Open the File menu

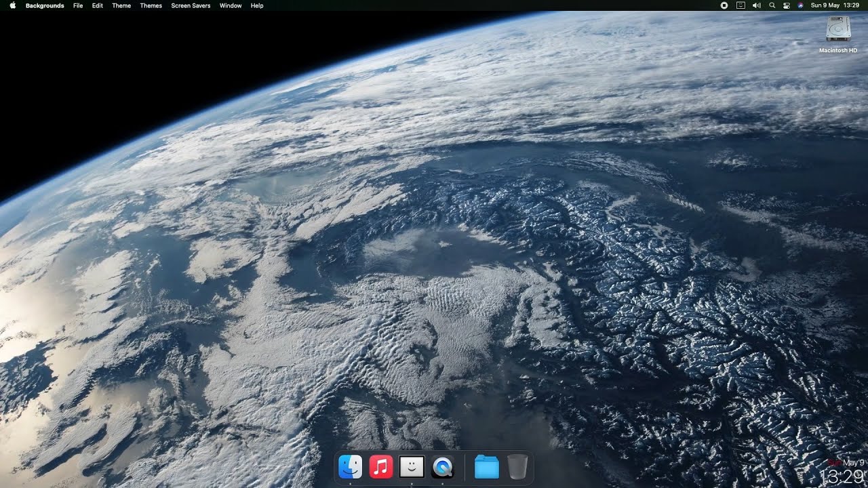click(x=78, y=5)
